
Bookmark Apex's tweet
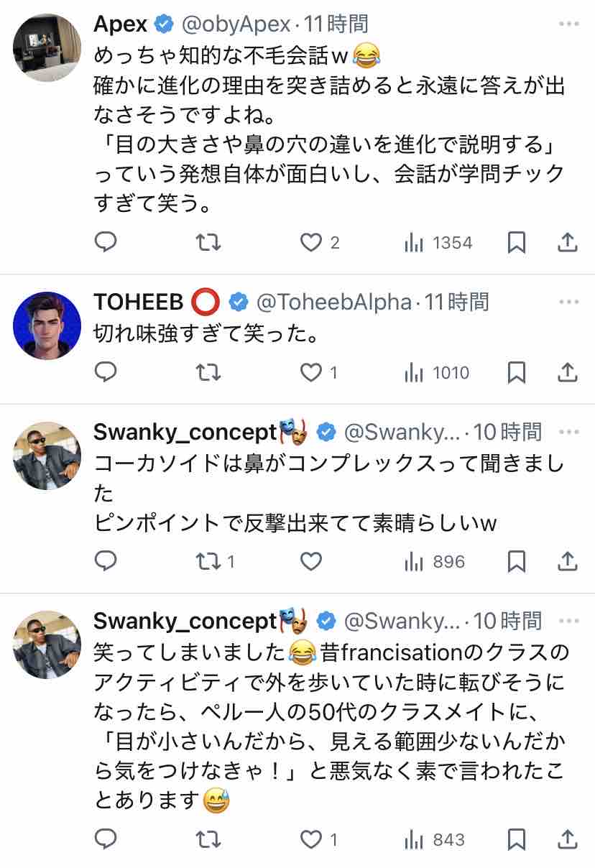coord(516,243)
